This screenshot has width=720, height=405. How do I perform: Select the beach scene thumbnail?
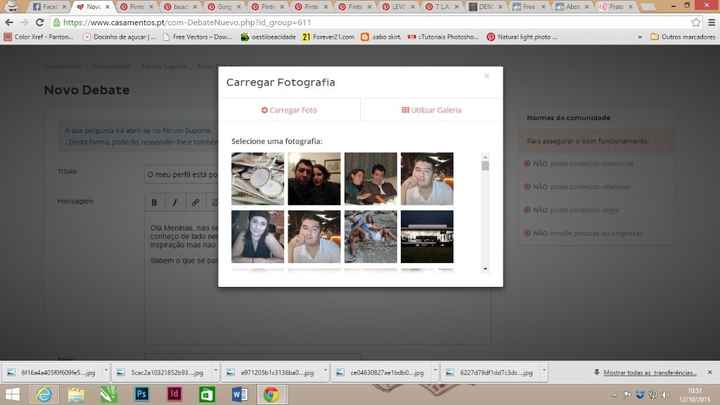click(371, 237)
